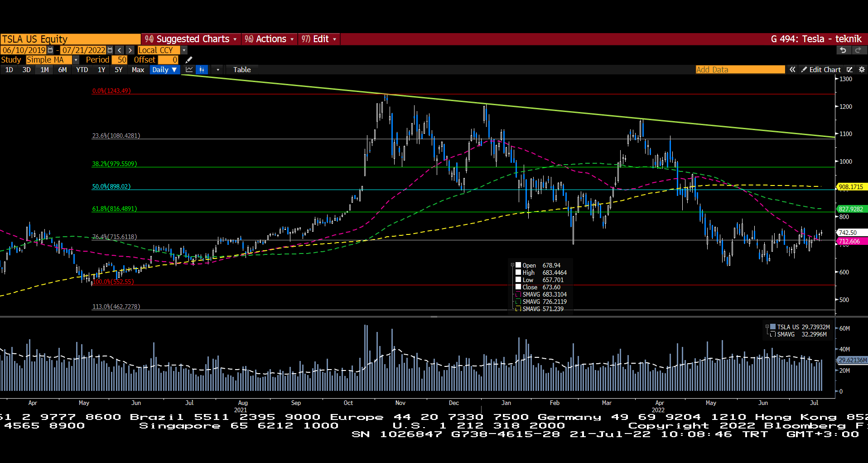
Task: Expand the Local CCY currency dropdown arrow
Action: tap(184, 50)
